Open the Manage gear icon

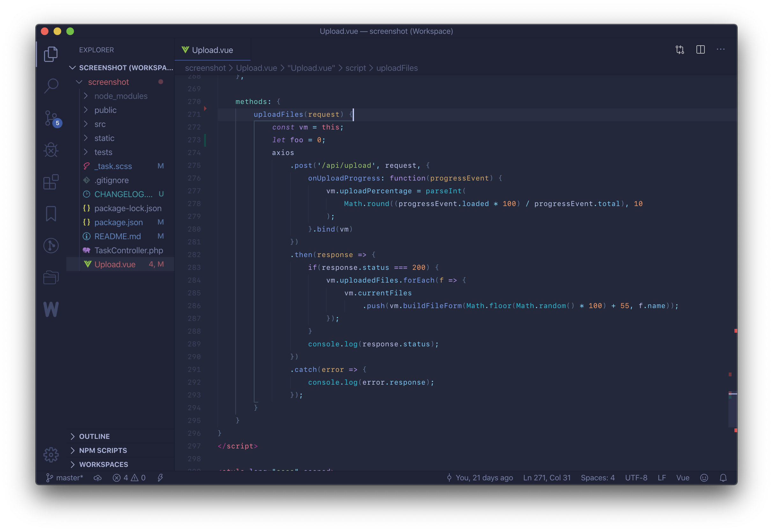coord(51,455)
